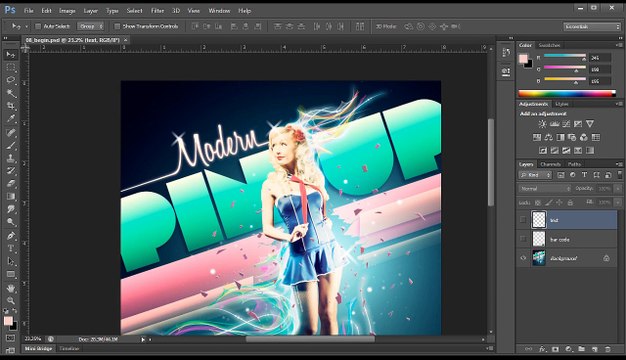This screenshot has width=626, height=360.
Task: Select the bar code layer
Action: point(567,239)
